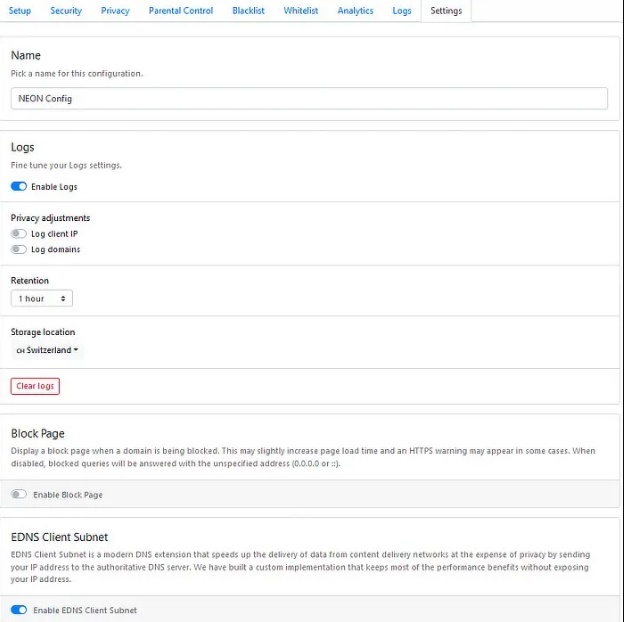
Task: Enable the Log domains toggle
Action: pos(19,250)
